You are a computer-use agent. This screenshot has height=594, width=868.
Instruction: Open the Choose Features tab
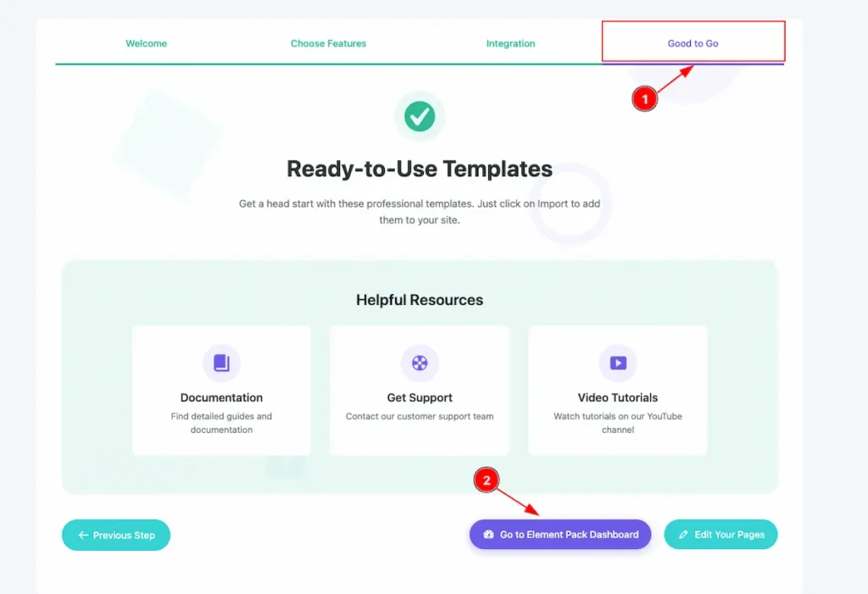[328, 43]
